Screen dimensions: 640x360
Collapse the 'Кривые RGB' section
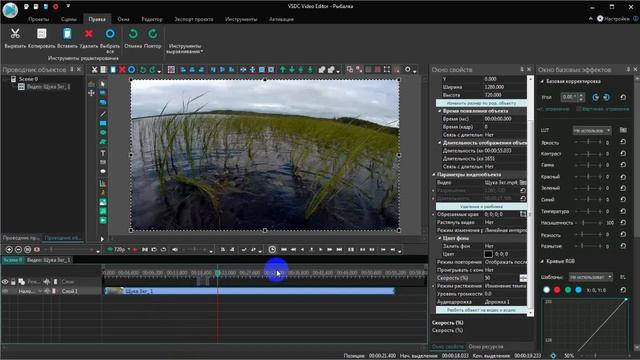point(542,261)
